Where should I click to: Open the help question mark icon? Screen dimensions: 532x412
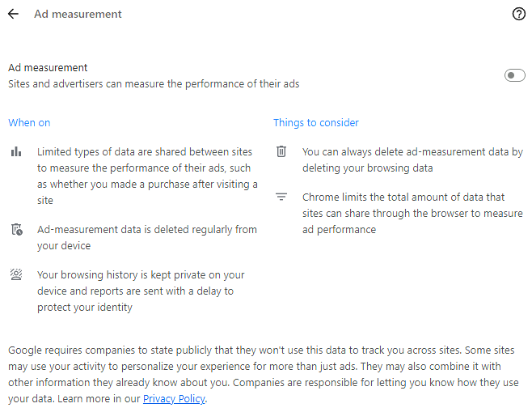tap(519, 14)
